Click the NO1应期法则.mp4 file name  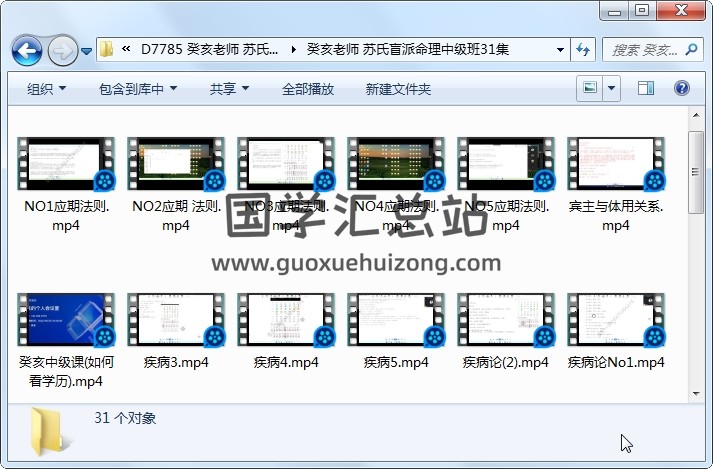(x=66, y=216)
